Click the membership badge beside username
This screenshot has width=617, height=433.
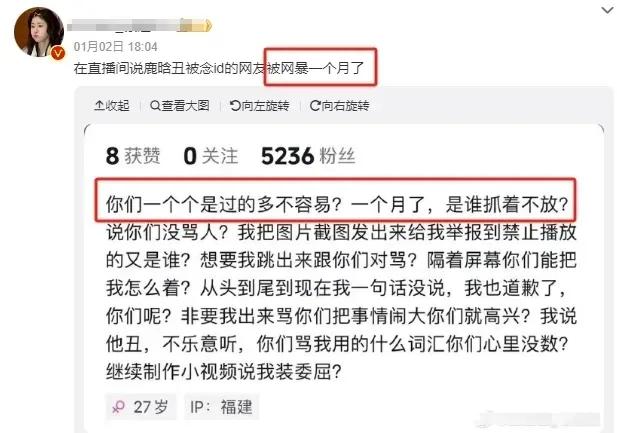coord(196,26)
